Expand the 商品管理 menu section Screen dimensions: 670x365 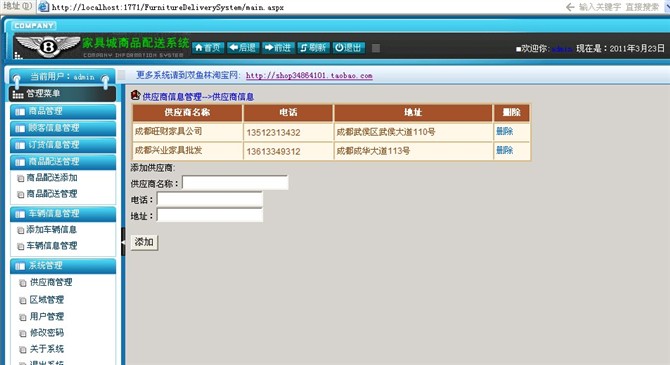pyautogui.click(x=63, y=112)
